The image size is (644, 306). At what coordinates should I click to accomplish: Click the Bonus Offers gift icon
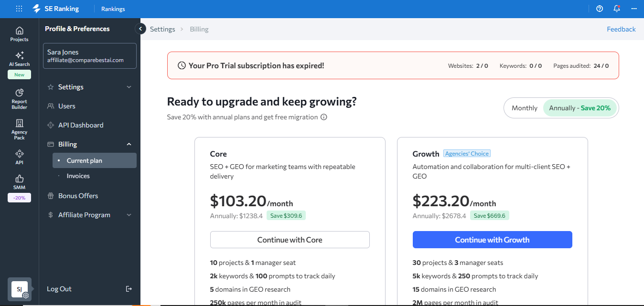pos(51,196)
